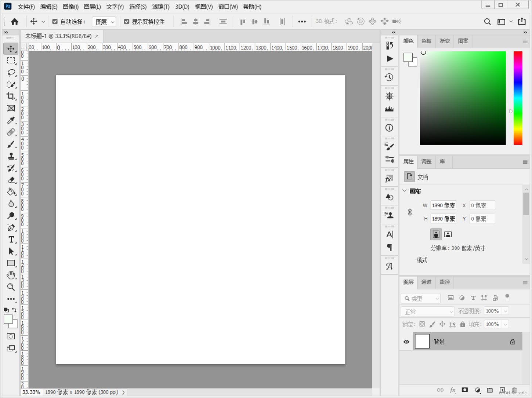532x398 pixels.
Task: Select the Brush tool
Action: (11, 144)
